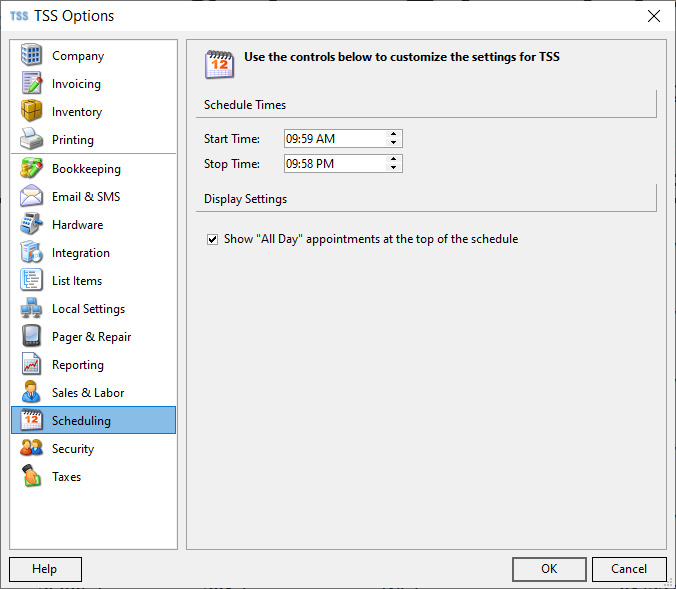Screen dimensions: 676x589
Task: Click the OK button
Action: point(549,569)
